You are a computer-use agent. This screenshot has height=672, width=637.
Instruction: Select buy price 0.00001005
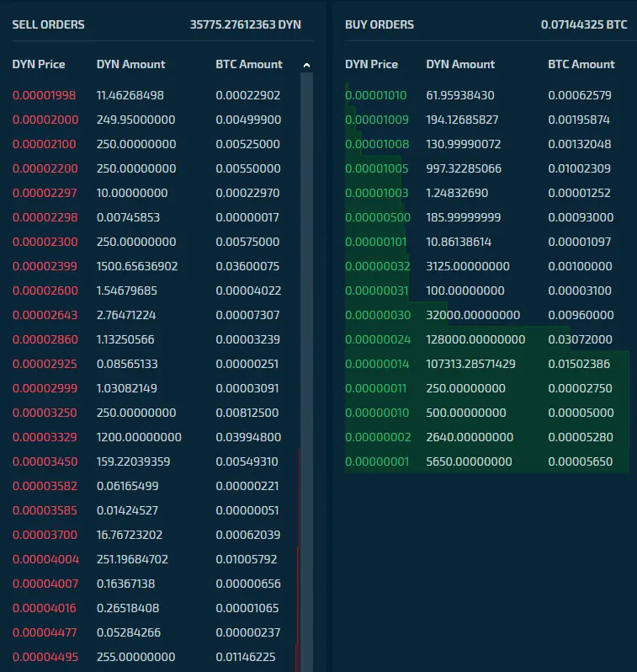point(376,168)
